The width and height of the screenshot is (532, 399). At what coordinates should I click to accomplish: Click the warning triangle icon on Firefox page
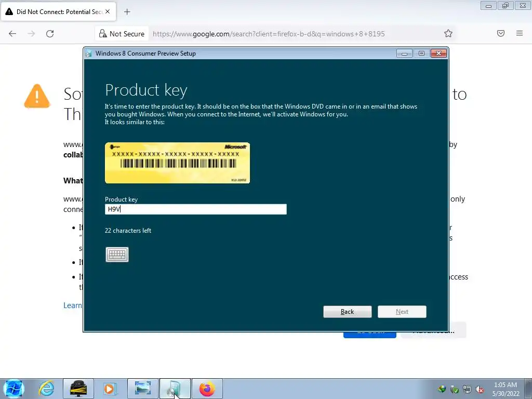click(x=37, y=96)
